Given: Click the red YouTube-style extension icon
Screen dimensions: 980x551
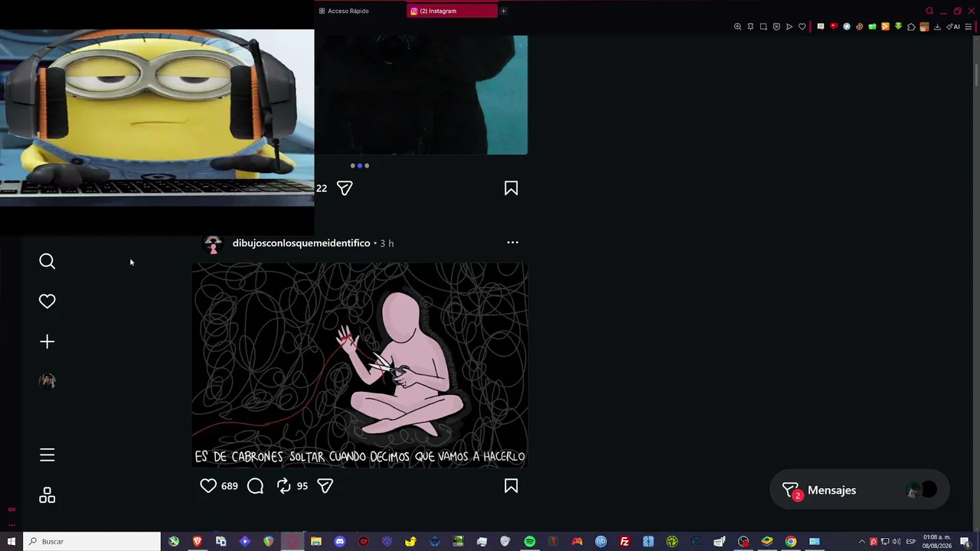Looking at the screenshot, I should pyautogui.click(x=833, y=27).
